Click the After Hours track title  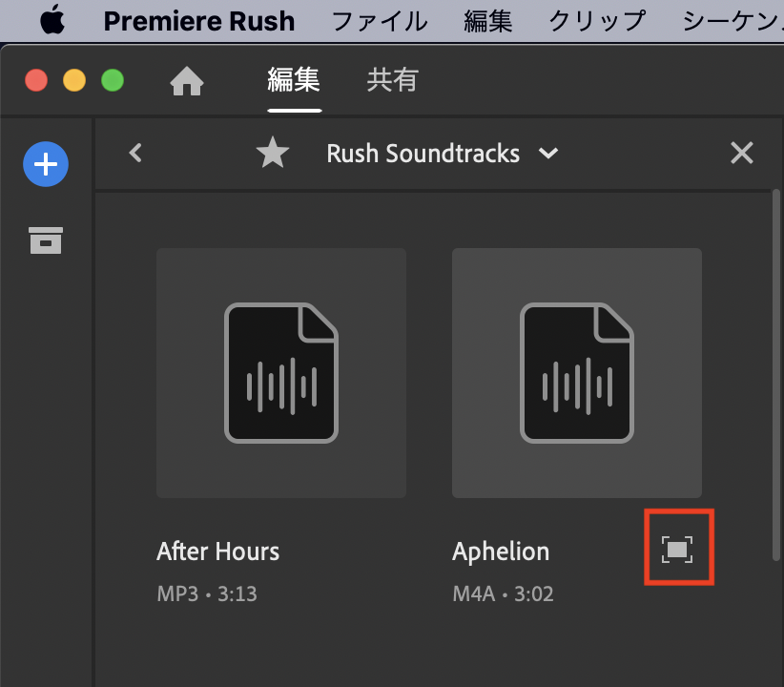tap(218, 552)
